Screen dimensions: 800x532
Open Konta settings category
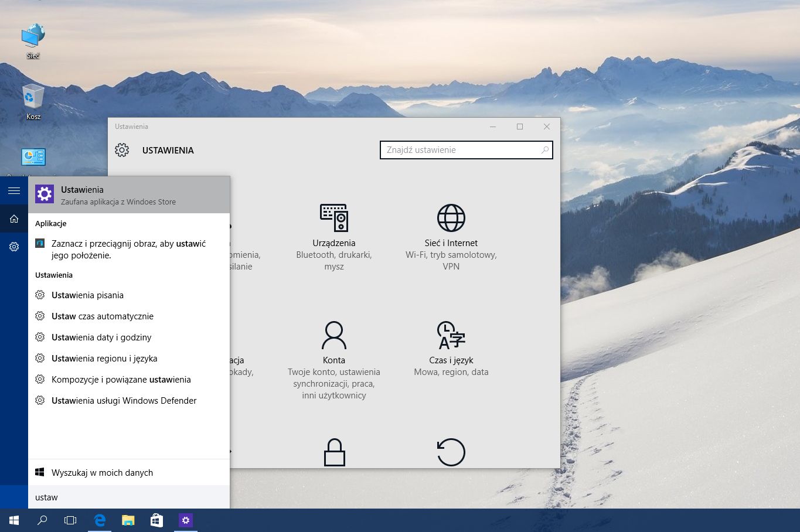334,360
